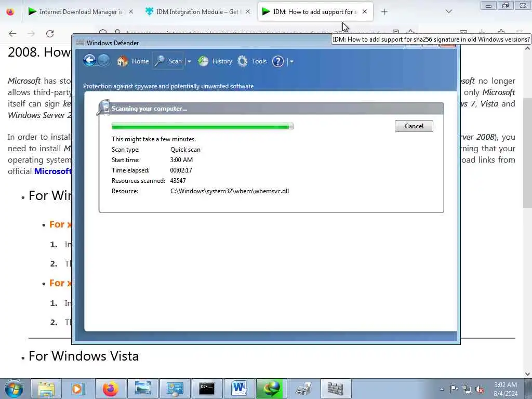Screen dimensions: 532x399
Task: Open Internet Download Manager taskbar icon
Action: click(271, 389)
